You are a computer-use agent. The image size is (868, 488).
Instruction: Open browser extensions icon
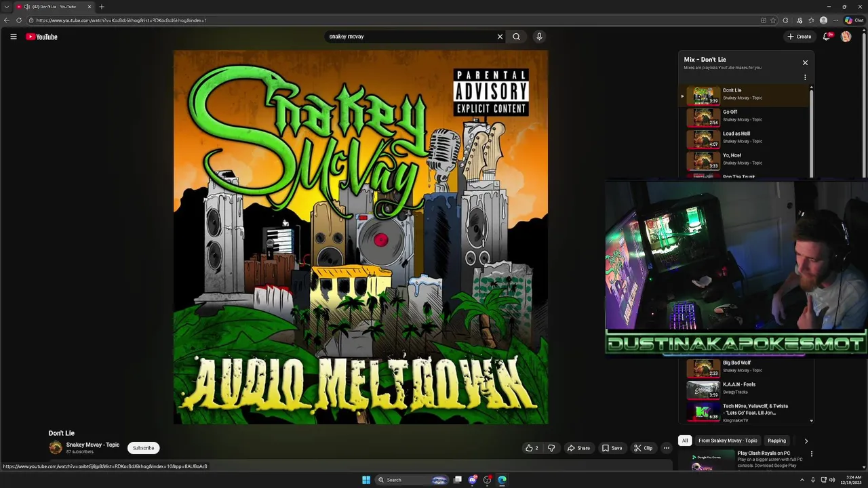(785, 20)
